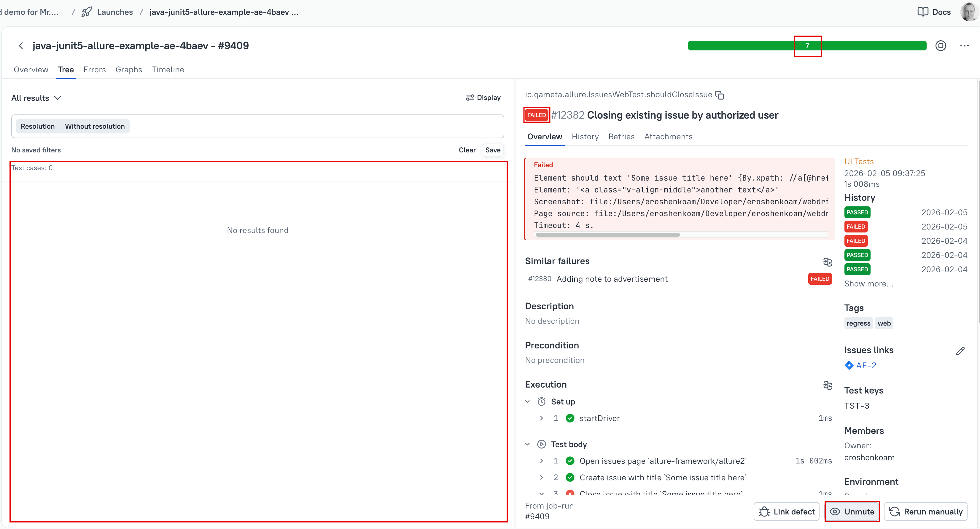980x529 pixels.
Task: Expand the startDriver step
Action: pyautogui.click(x=541, y=418)
